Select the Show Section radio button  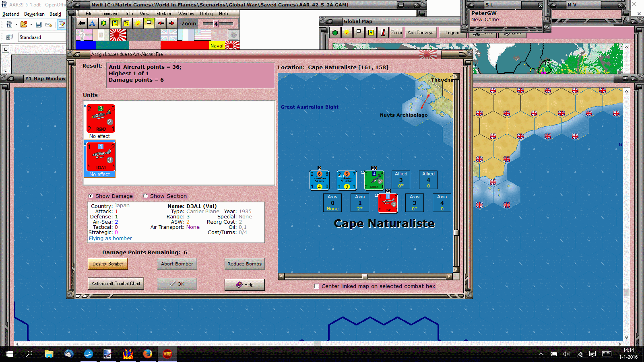[146, 196]
